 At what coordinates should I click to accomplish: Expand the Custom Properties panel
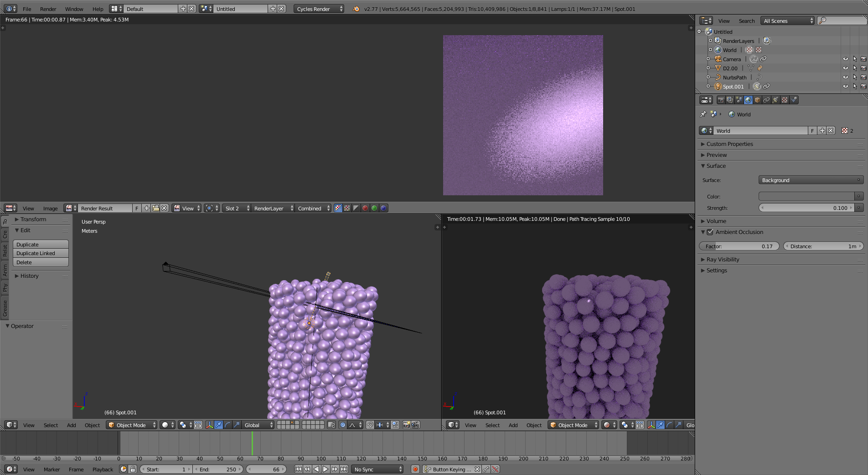pos(729,144)
